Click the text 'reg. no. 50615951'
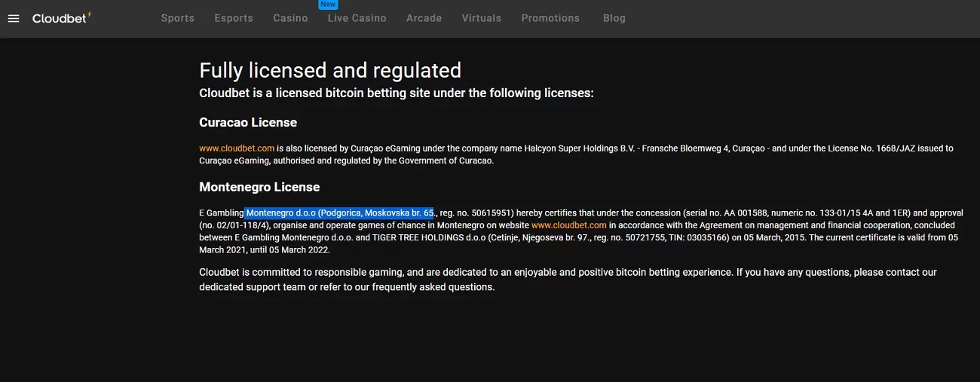Image resolution: width=980 pixels, height=382 pixels. (x=476, y=213)
